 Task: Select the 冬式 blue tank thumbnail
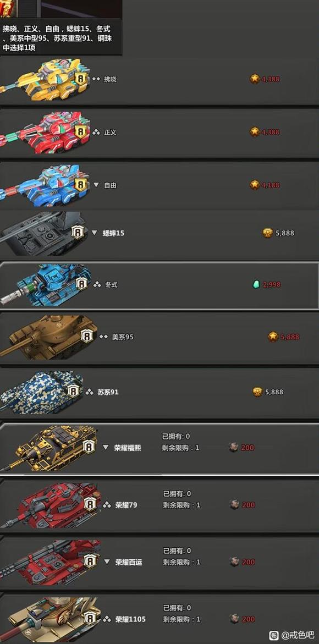point(45,285)
